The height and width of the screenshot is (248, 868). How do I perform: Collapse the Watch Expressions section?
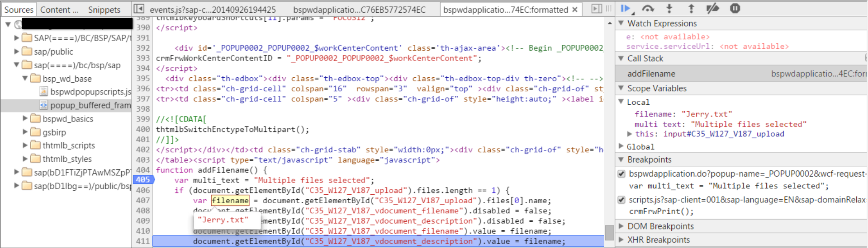click(x=621, y=23)
